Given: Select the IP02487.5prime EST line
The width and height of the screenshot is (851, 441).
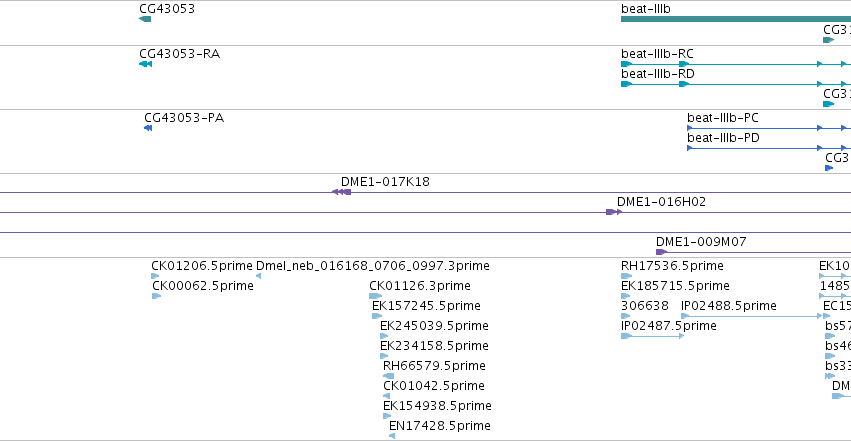Looking at the screenshot, I should coord(652,336).
